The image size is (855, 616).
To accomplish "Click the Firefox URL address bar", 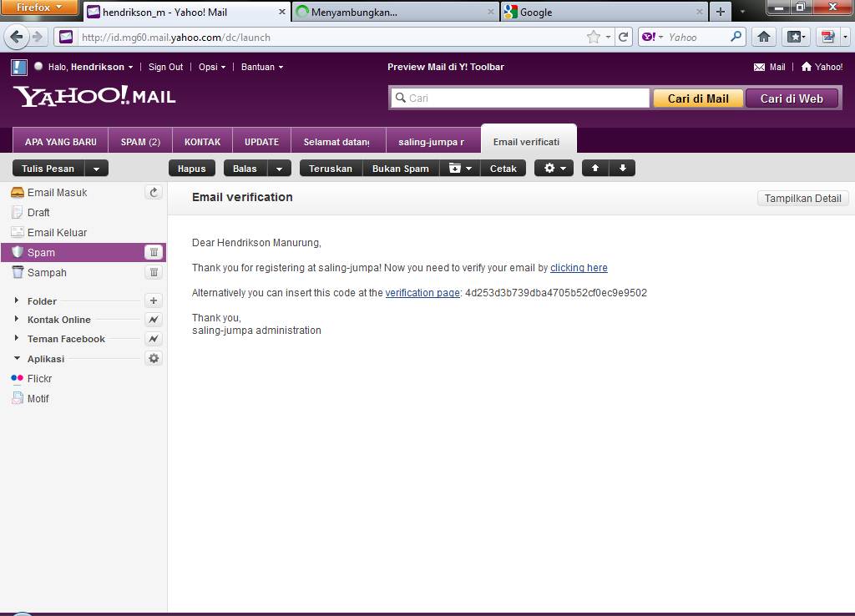I will (332, 37).
